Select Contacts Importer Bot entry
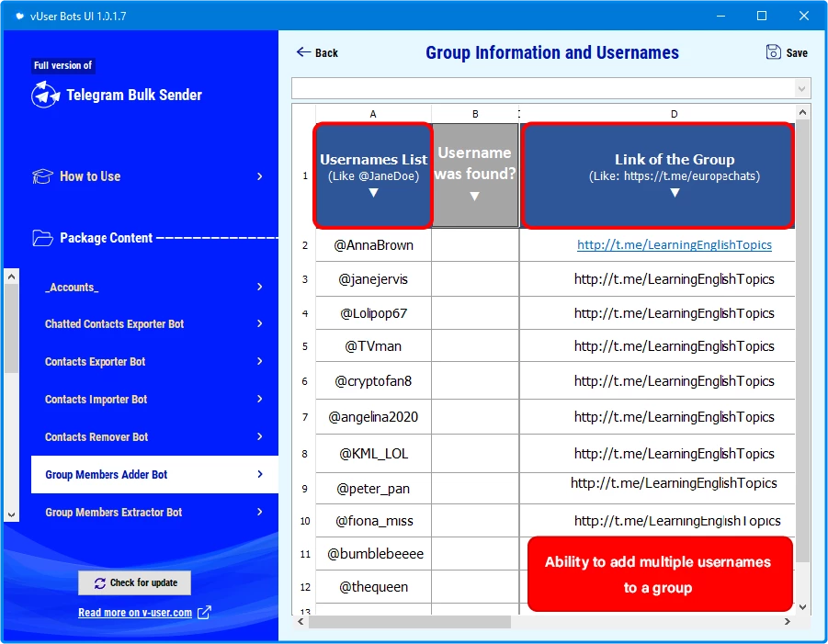This screenshot has height=644, width=828. [154, 399]
